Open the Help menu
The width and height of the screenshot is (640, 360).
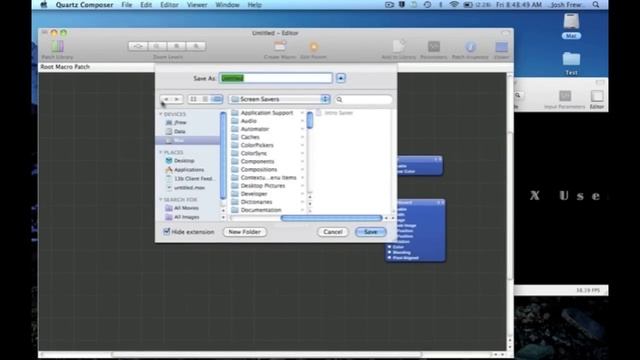tap(254, 5)
